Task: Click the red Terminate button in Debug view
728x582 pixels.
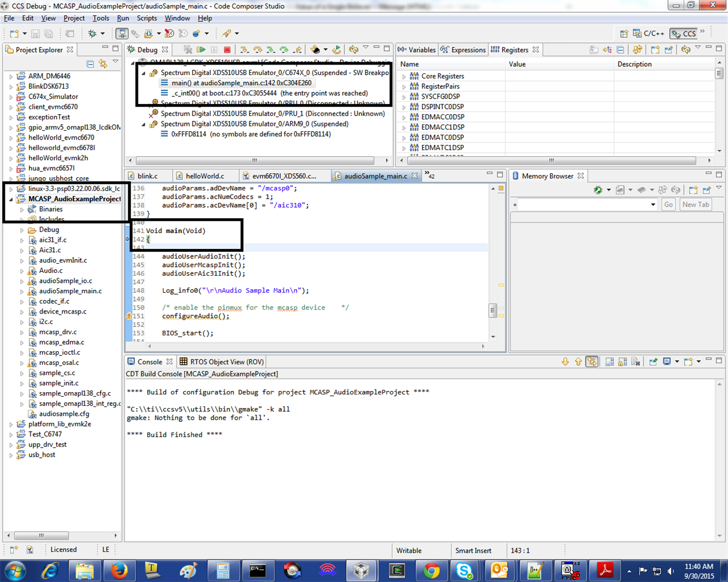Action: pos(227,50)
